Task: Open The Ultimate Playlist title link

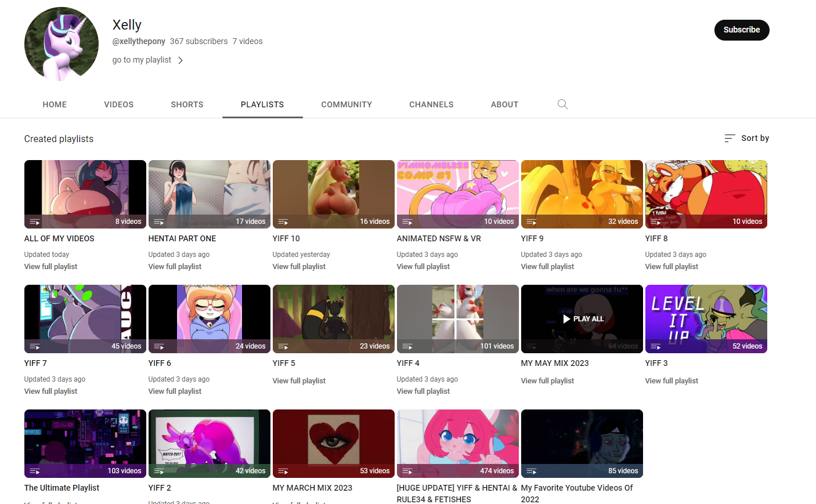Action: click(x=62, y=488)
